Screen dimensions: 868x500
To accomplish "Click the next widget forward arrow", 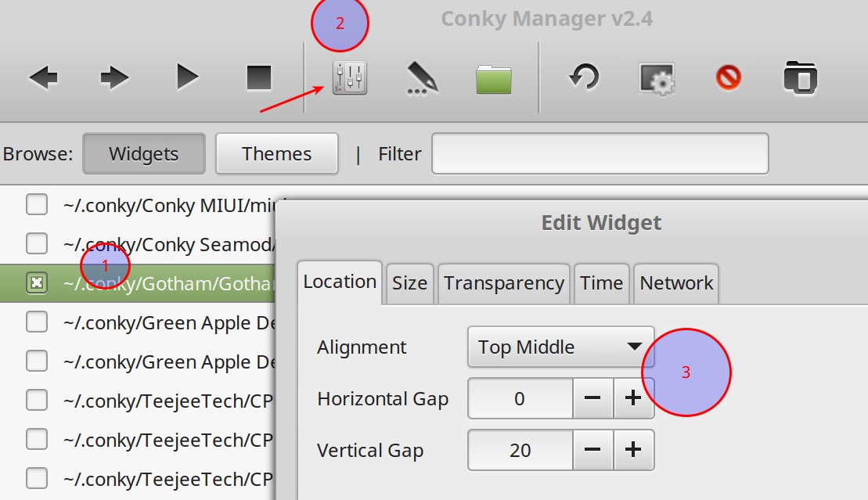I will pos(114,77).
